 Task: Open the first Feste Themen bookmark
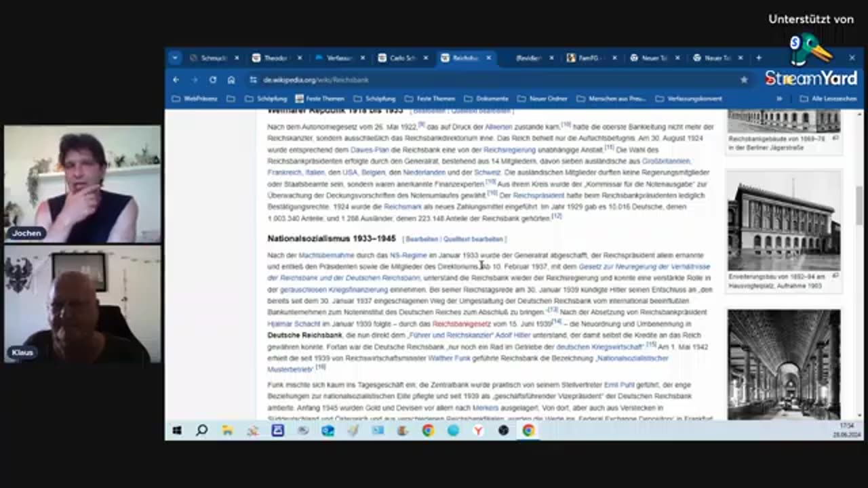tap(319, 99)
